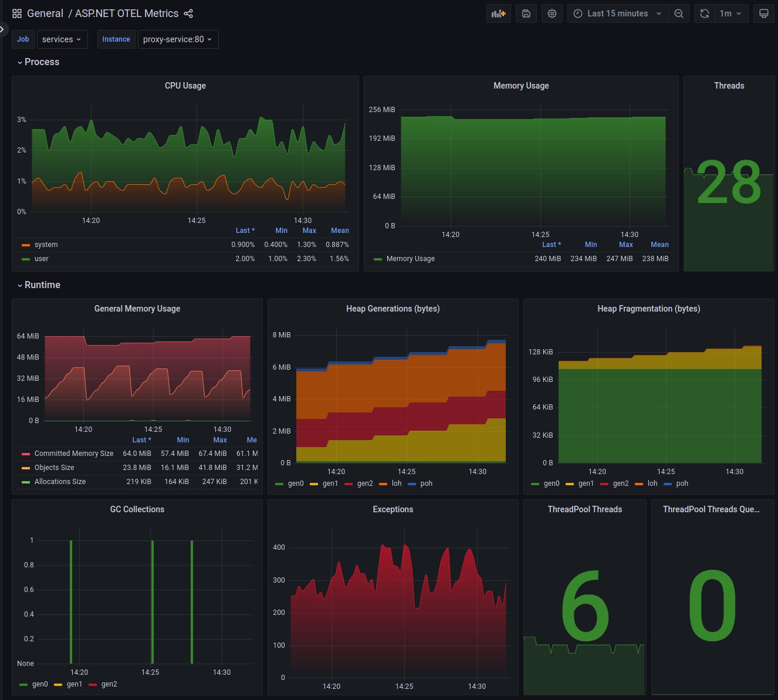Click the green user series color swatch

click(26, 259)
